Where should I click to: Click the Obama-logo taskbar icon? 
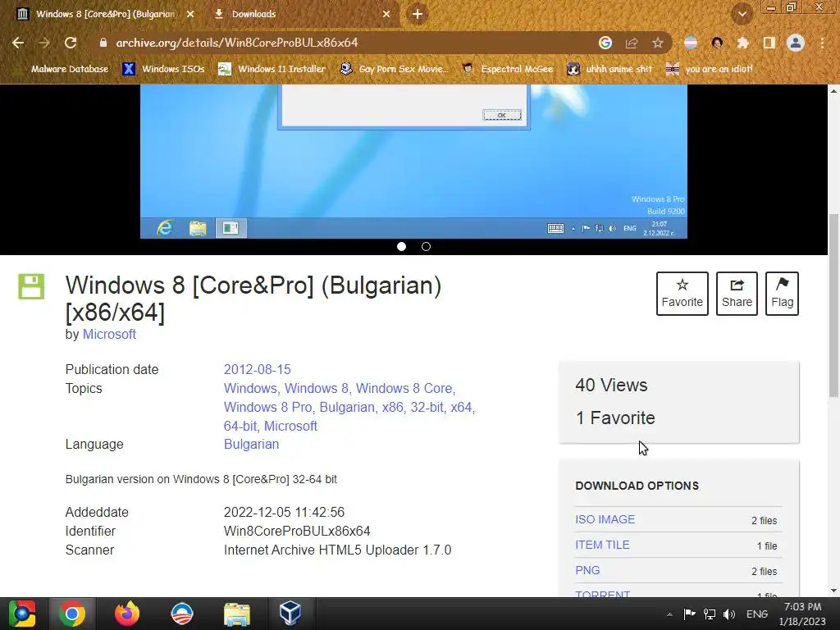pos(181,614)
